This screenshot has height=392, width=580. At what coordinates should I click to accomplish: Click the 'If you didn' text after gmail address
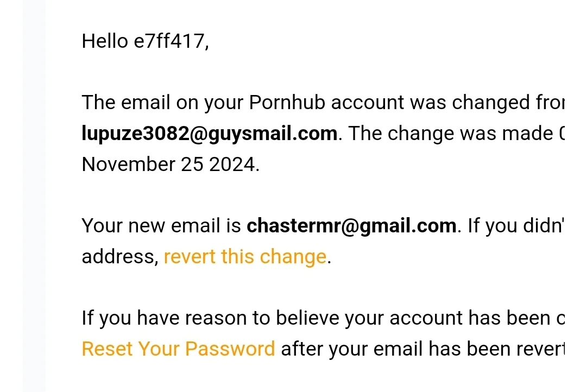[515, 225]
